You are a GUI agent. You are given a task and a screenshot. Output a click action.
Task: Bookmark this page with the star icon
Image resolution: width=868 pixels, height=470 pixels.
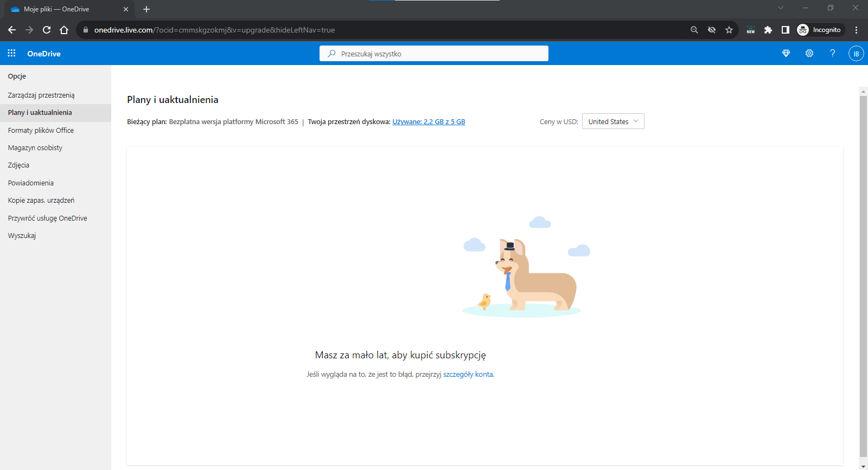729,30
